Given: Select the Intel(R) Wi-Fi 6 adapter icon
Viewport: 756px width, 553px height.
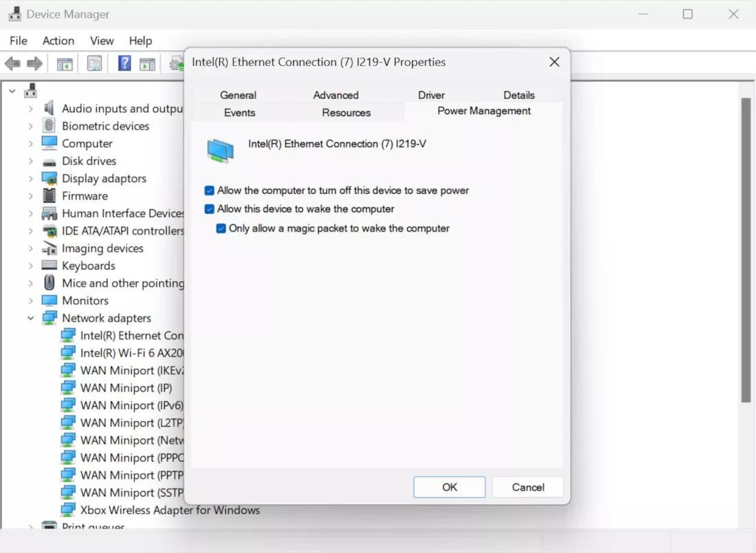Looking at the screenshot, I should [68, 353].
